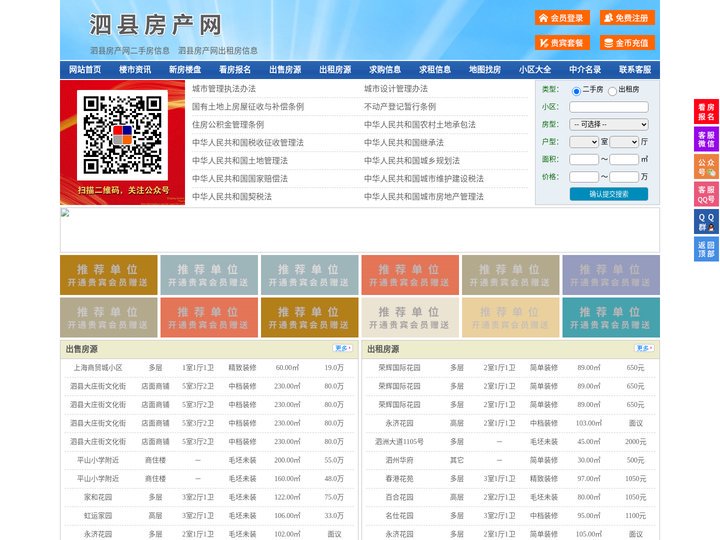Open 泗县房产网出租房信息 header link
Viewport: 720px width, 540px height.
click(x=218, y=51)
